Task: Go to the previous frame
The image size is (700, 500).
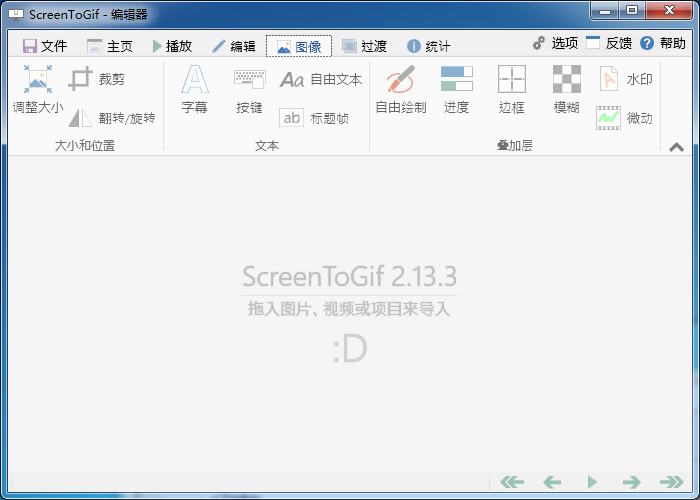Action: (x=552, y=482)
